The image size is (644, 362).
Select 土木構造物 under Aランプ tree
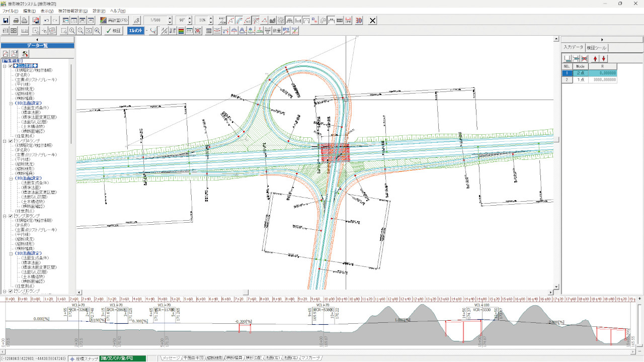[x=33, y=202]
